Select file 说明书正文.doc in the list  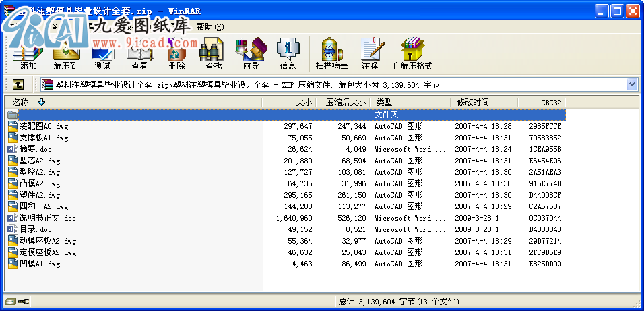coord(47,218)
